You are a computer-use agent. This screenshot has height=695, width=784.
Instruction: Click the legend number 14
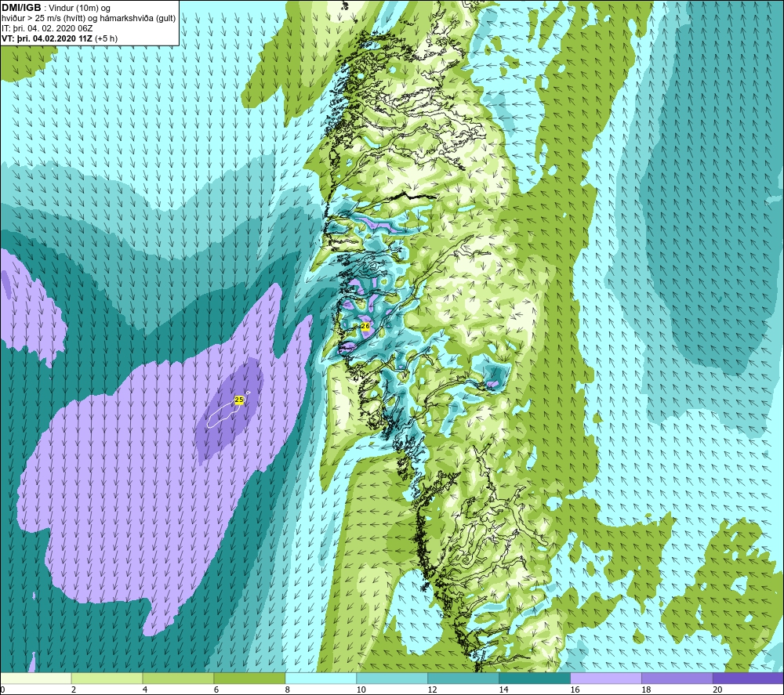503,690
